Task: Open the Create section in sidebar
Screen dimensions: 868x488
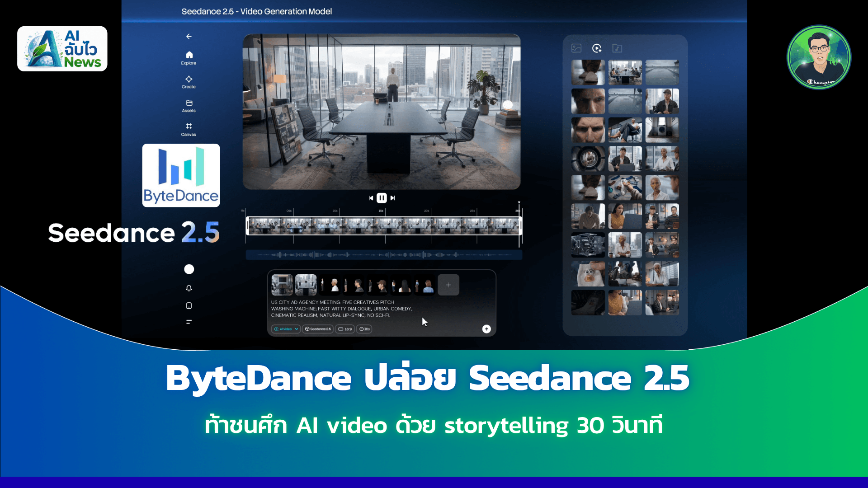Action: pos(189,82)
